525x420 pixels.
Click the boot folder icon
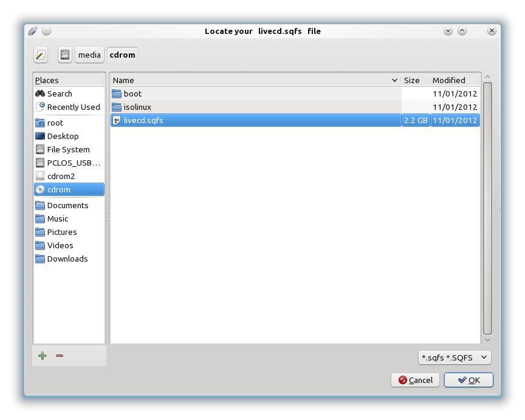tap(117, 93)
